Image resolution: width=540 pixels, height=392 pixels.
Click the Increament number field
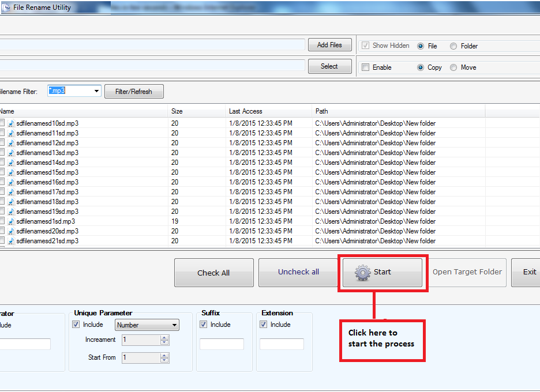[x=141, y=340]
